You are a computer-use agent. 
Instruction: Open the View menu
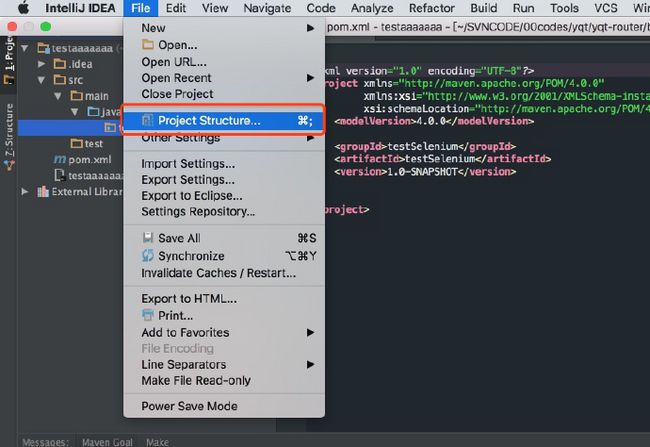[x=215, y=8]
